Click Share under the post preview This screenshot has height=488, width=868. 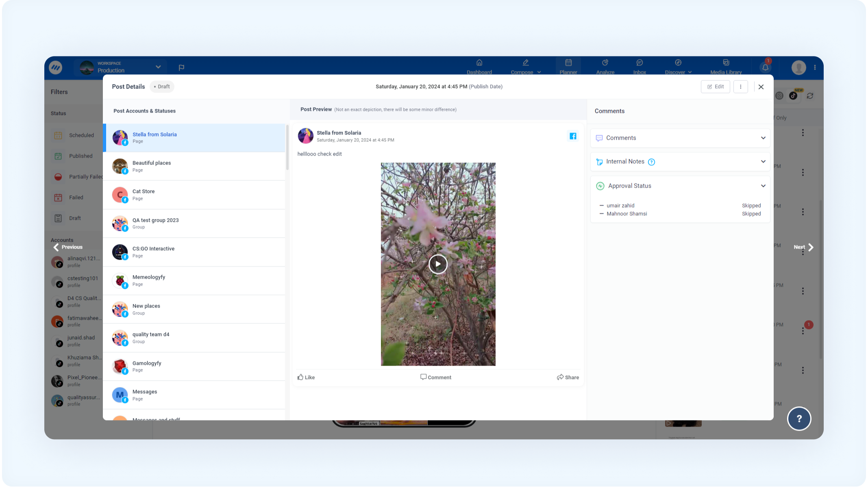point(568,377)
